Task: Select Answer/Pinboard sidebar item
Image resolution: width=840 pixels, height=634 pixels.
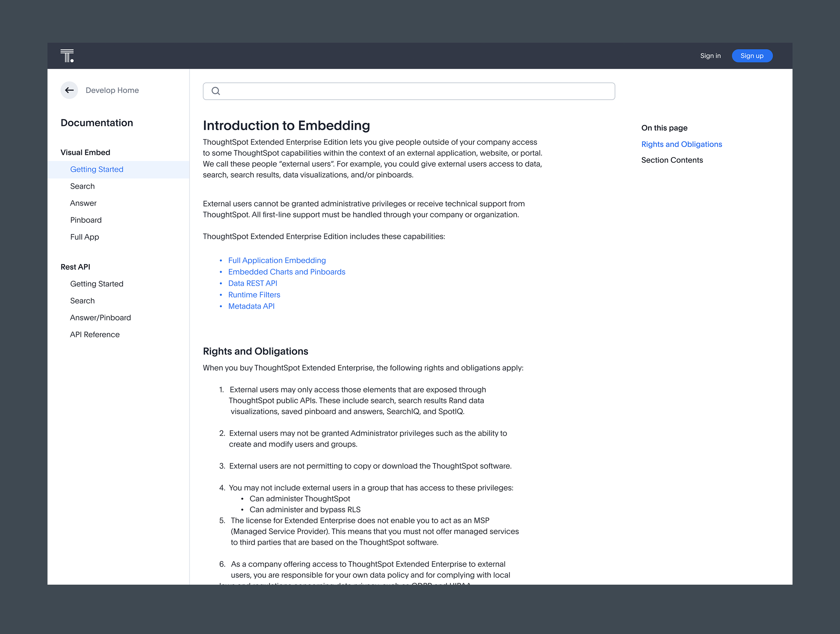Action: point(101,318)
